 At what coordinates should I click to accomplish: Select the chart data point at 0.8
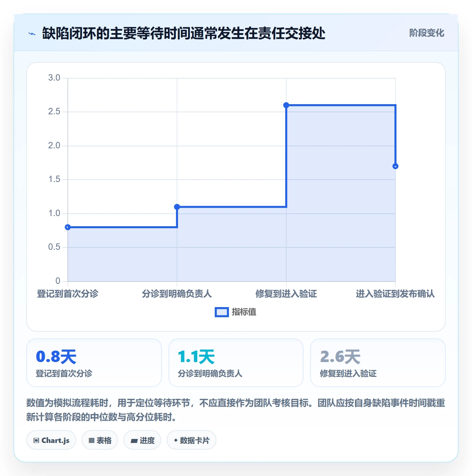(68, 227)
